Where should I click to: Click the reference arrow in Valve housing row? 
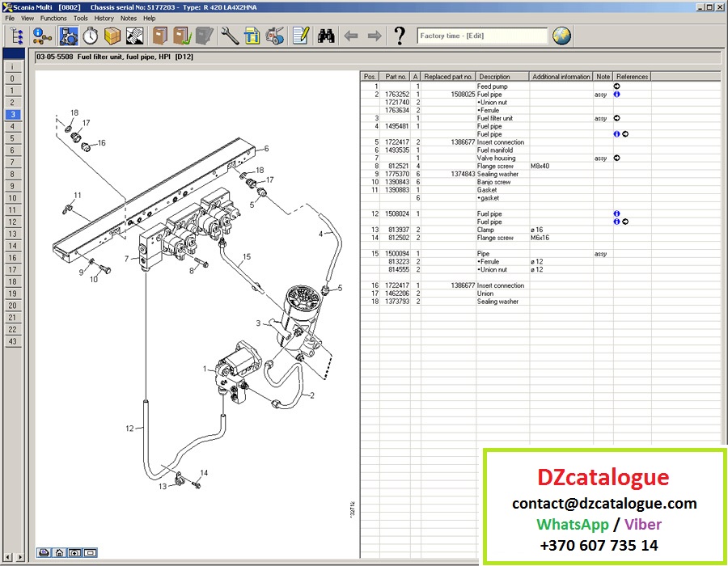click(x=616, y=158)
